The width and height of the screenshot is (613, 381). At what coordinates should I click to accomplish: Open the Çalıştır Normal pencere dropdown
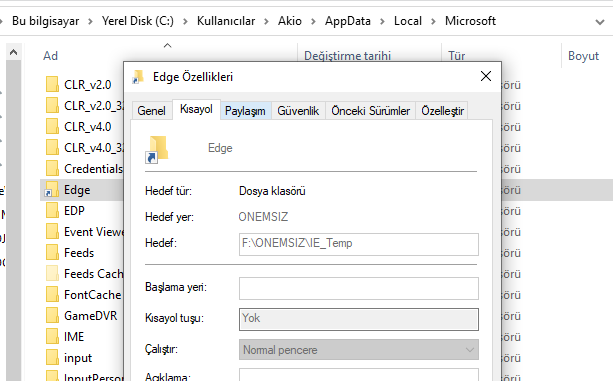(358, 350)
